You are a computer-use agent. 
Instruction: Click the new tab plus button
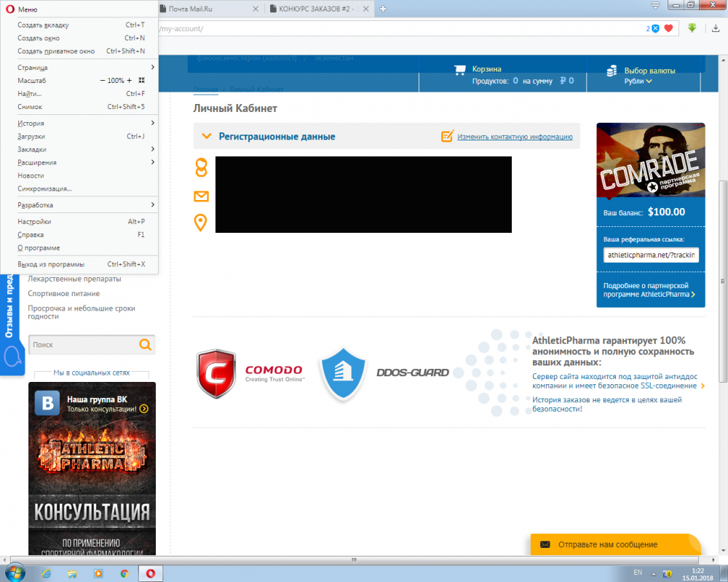point(383,9)
